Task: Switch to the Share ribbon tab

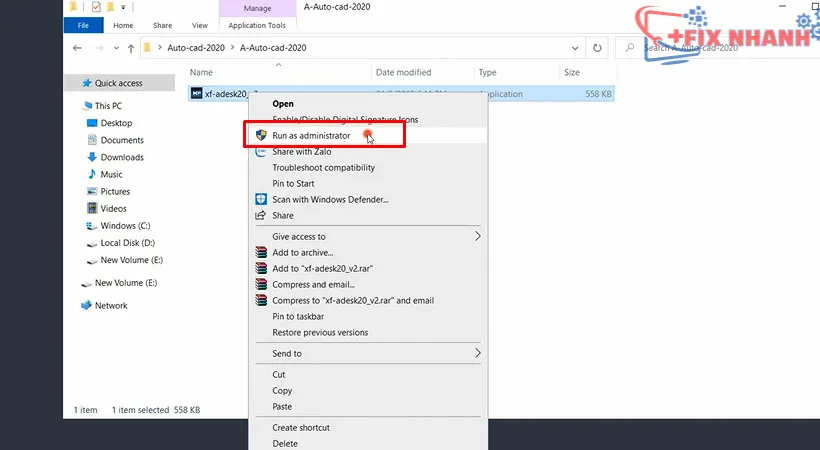Action: point(162,25)
